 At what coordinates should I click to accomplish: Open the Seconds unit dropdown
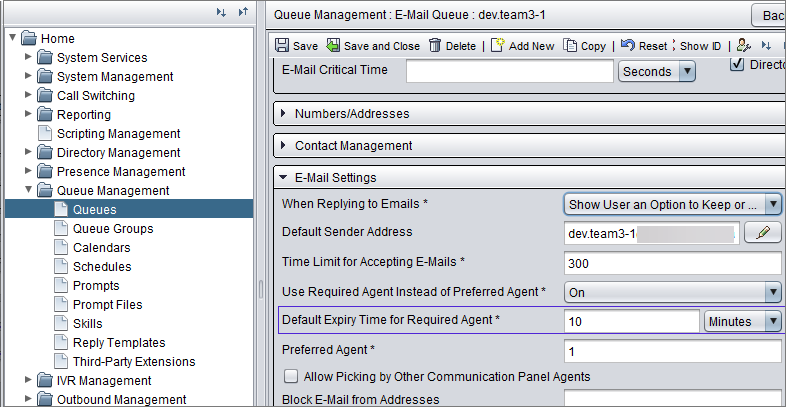[x=657, y=72]
